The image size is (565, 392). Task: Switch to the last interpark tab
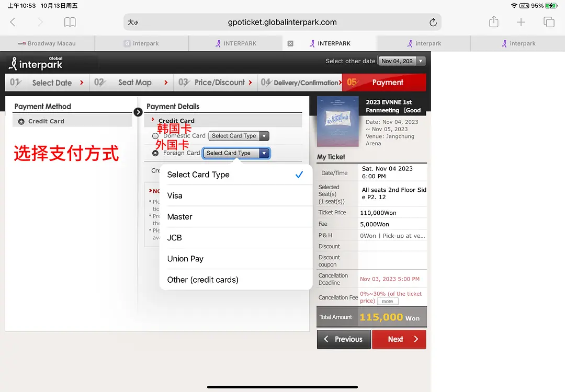point(518,43)
